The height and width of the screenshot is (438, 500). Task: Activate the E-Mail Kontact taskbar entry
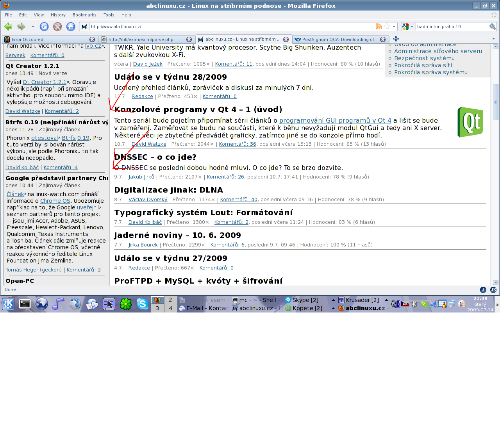pyautogui.click(x=203, y=308)
